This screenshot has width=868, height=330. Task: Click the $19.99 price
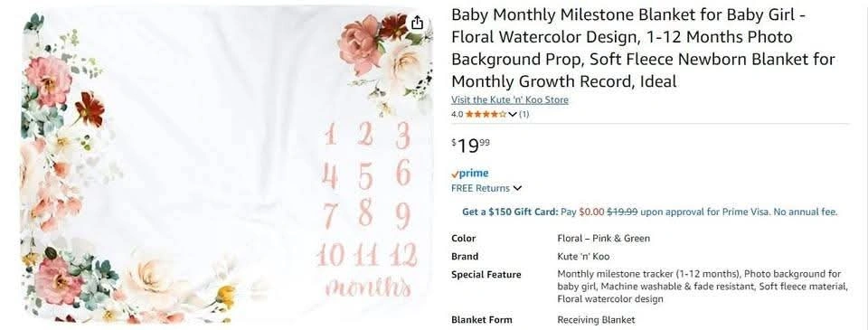coord(471,146)
